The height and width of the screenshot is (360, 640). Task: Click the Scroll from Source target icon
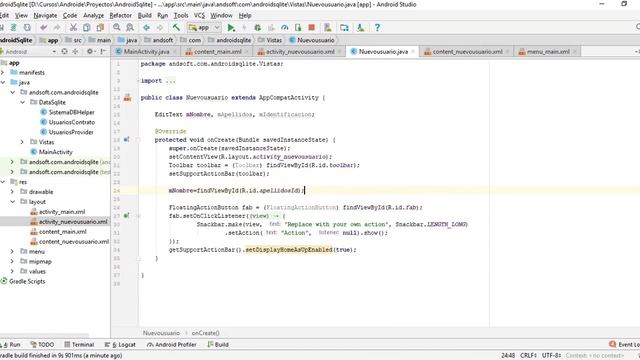pyautogui.click(x=64, y=51)
